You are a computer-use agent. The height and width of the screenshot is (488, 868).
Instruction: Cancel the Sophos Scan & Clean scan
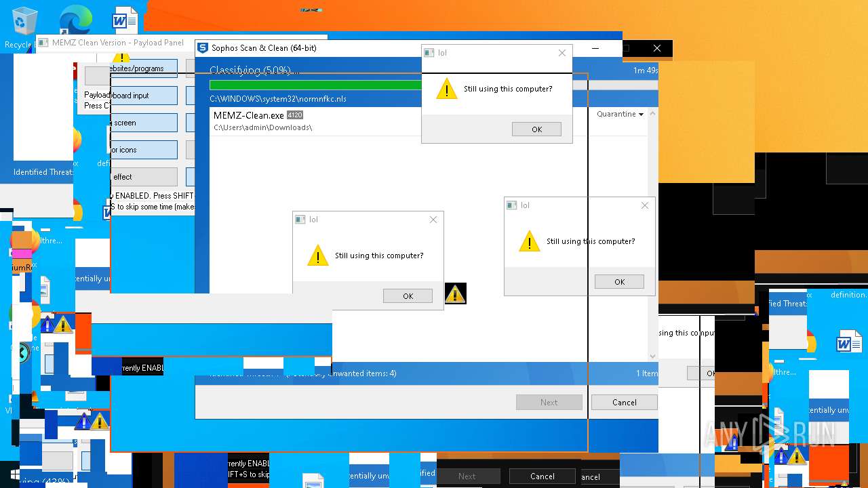point(624,403)
